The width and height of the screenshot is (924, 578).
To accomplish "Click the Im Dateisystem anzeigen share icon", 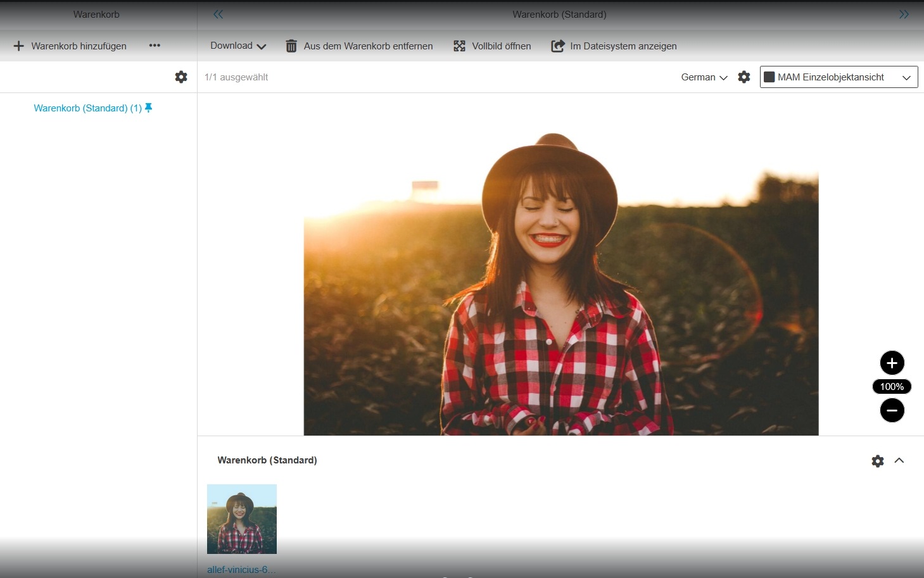I will pos(557,46).
